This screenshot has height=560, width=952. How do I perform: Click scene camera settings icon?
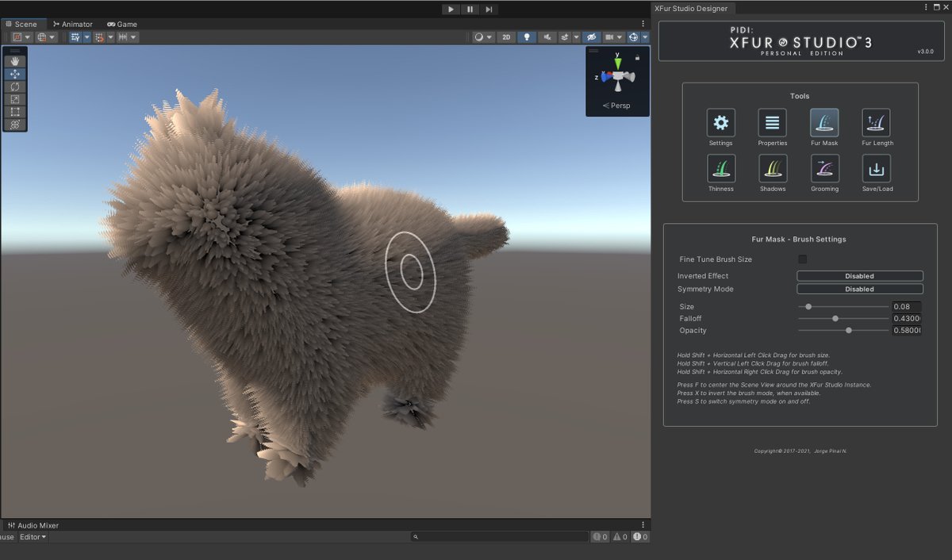[610, 37]
